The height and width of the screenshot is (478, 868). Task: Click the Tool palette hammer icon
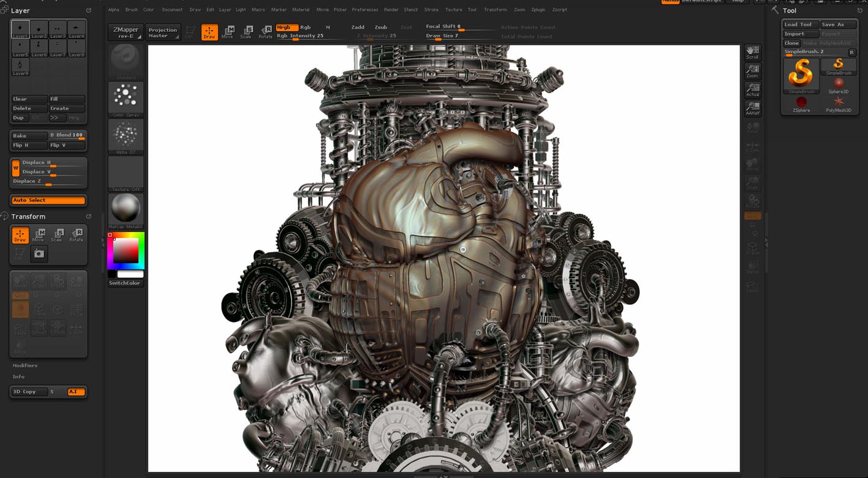coord(776,10)
